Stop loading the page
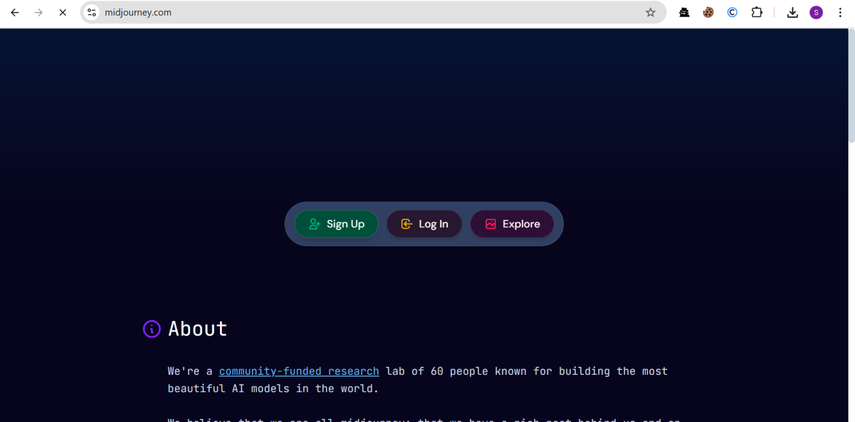855x422 pixels. (x=63, y=13)
